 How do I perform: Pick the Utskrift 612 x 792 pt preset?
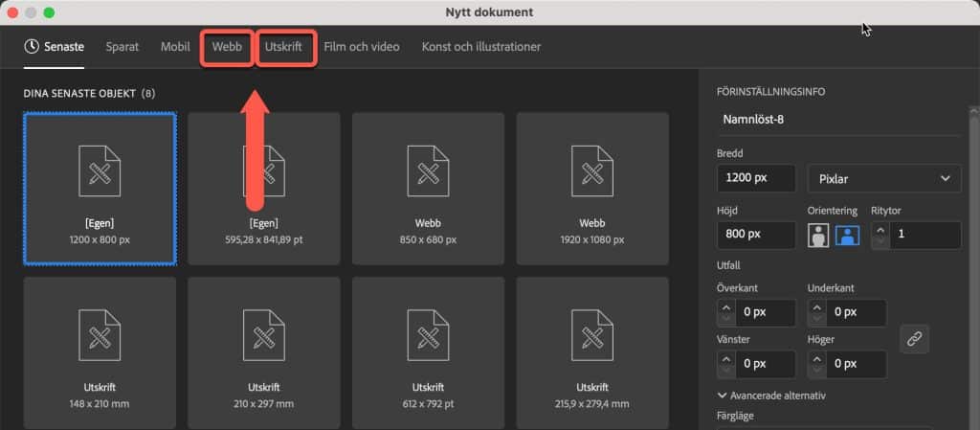428,353
